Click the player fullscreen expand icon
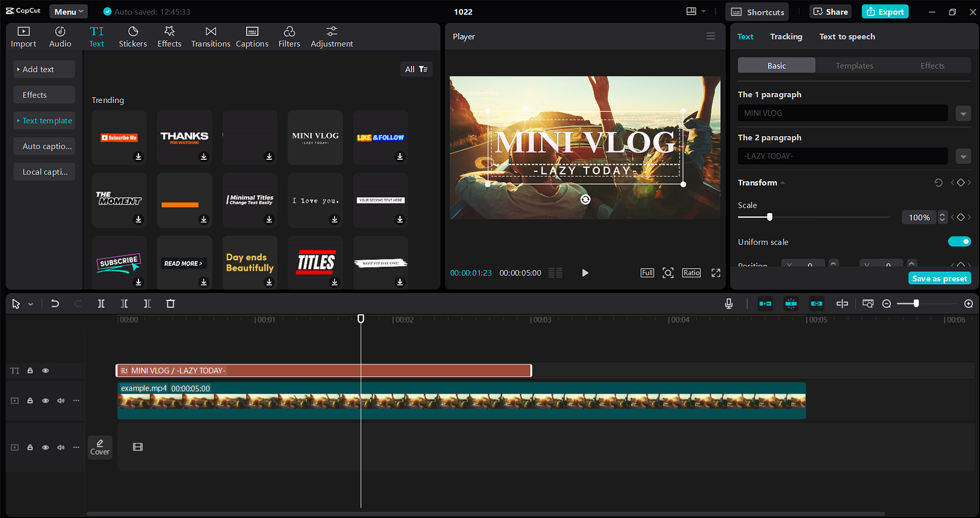980x518 pixels. (715, 273)
